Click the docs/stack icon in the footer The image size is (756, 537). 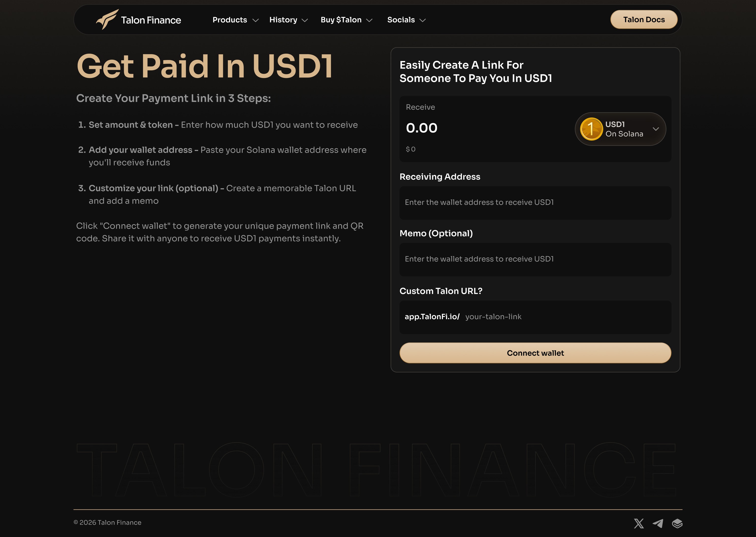677,523
